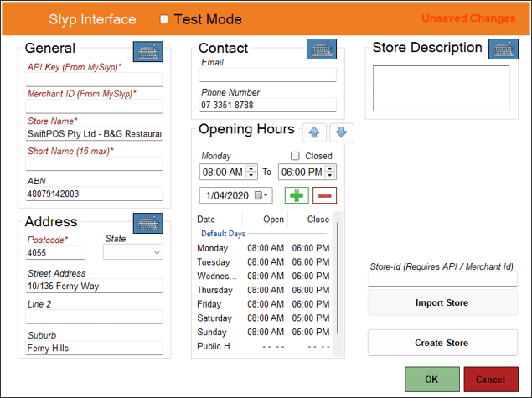Focus the Store-Id input field
Image resolution: width=532 pixels, height=398 pixels.
click(442, 279)
